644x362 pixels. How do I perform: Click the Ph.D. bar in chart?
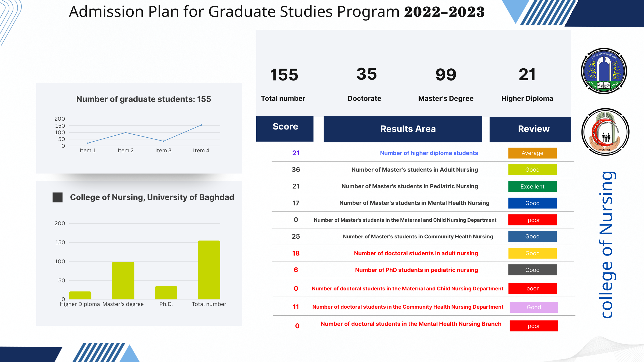[166, 293]
